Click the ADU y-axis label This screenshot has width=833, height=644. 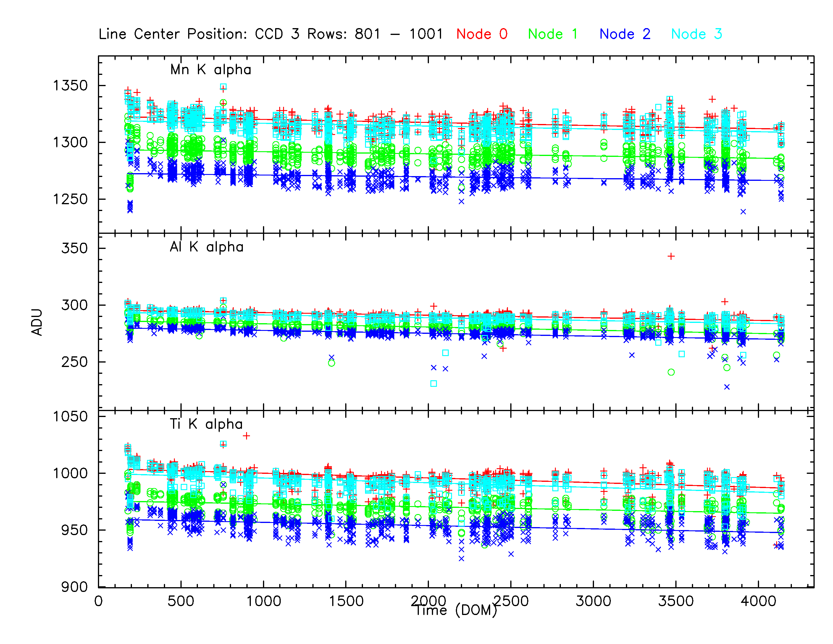37,322
